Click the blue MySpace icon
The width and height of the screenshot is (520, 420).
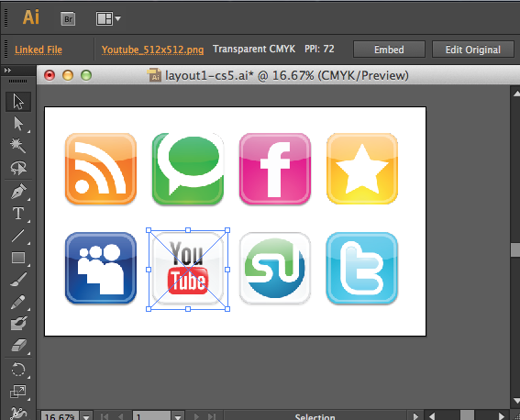tap(101, 268)
